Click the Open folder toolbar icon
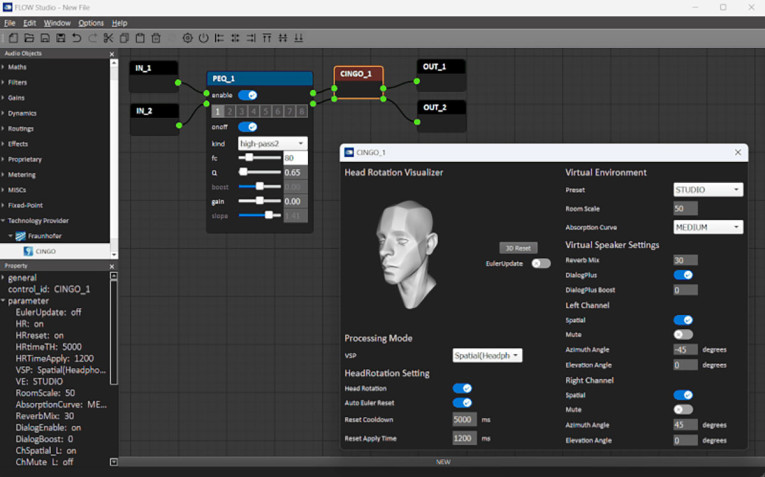 coord(28,38)
